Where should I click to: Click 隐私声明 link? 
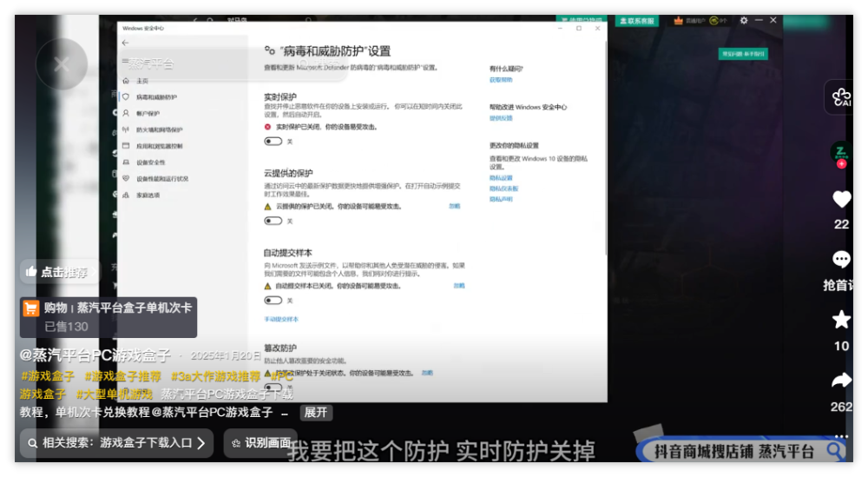501,200
